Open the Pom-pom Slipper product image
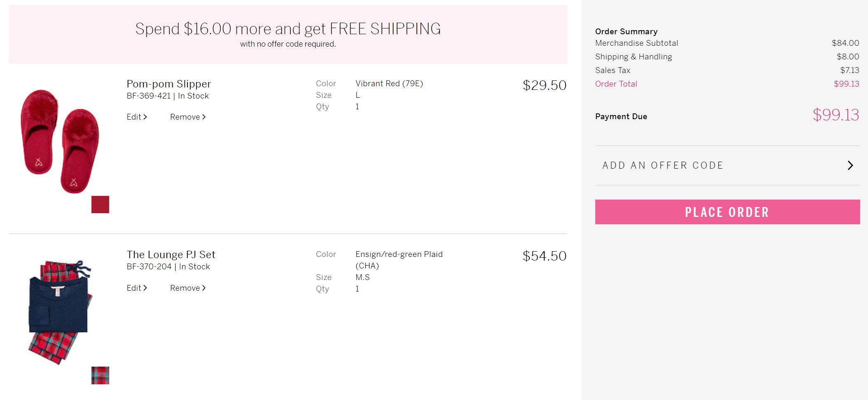Image resolution: width=868 pixels, height=400 pixels. click(x=59, y=141)
